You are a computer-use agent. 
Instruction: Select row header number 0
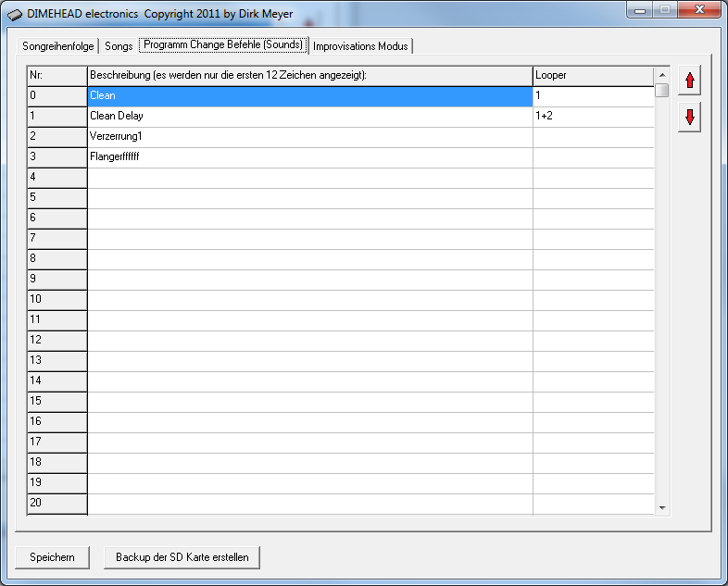[x=57, y=96]
